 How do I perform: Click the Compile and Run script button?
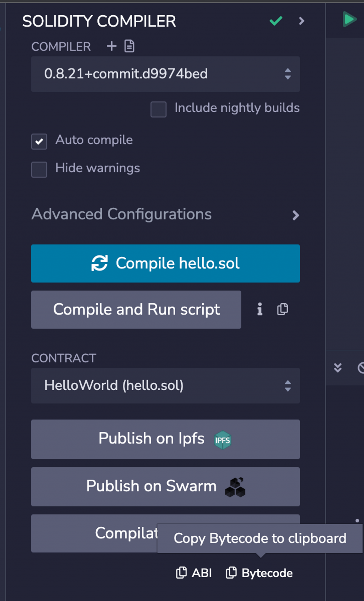pos(136,310)
